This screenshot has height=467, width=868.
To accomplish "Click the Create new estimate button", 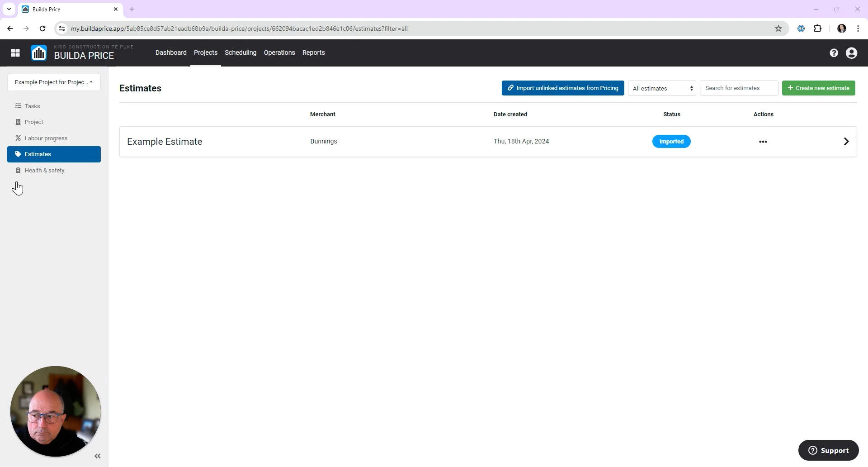I will tap(818, 88).
